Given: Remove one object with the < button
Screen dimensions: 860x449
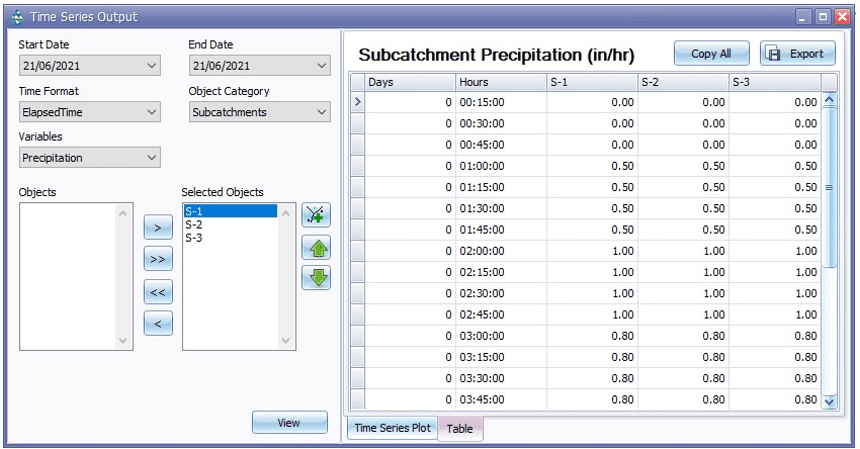Looking at the screenshot, I should (x=158, y=323).
